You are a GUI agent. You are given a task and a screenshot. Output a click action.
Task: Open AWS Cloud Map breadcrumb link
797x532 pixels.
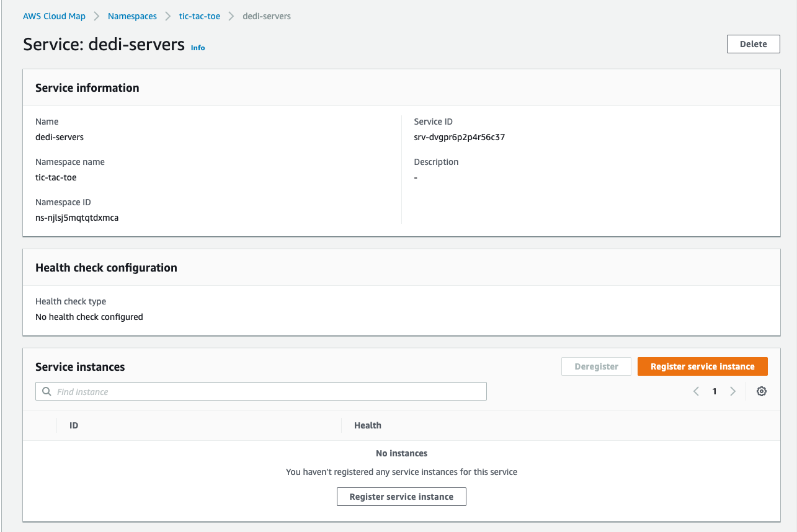[x=54, y=16]
